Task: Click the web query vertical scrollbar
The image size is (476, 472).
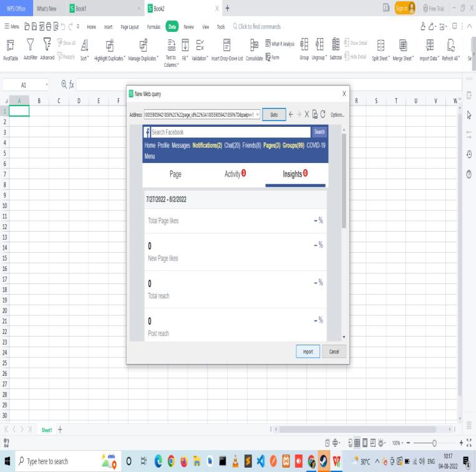Action: coord(344,181)
